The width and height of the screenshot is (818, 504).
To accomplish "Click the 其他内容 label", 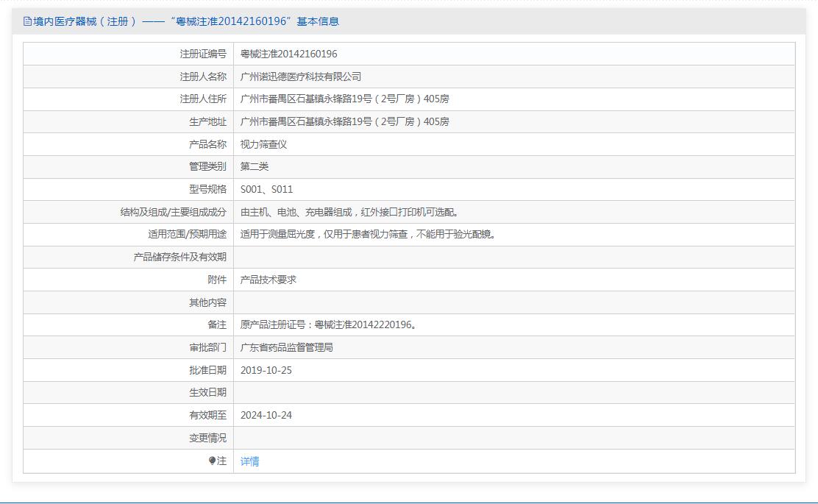I will (207, 302).
